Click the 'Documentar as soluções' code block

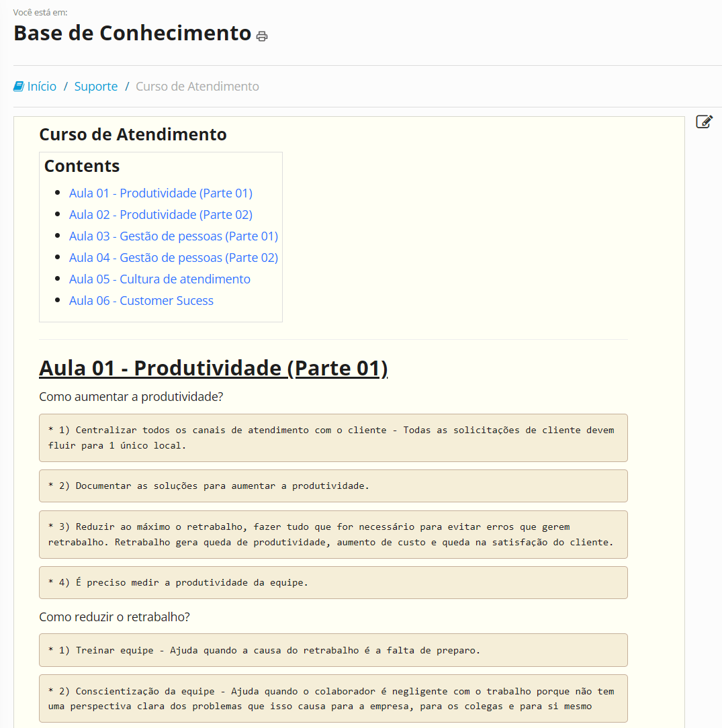point(332,486)
